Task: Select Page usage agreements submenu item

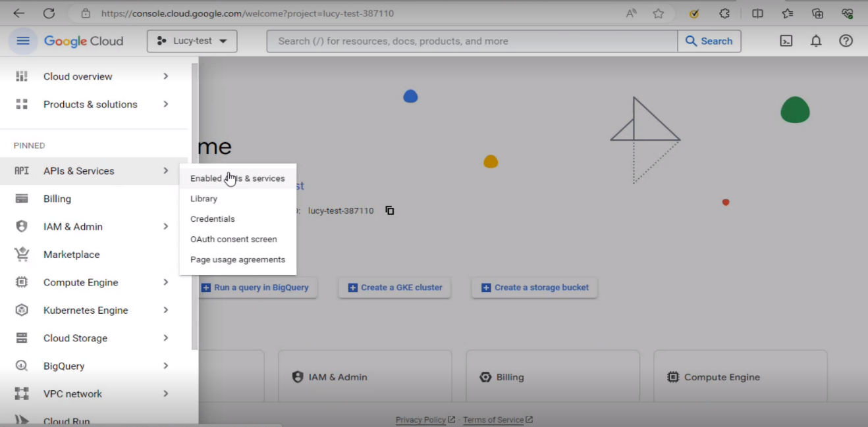Action: coord(238,260)
